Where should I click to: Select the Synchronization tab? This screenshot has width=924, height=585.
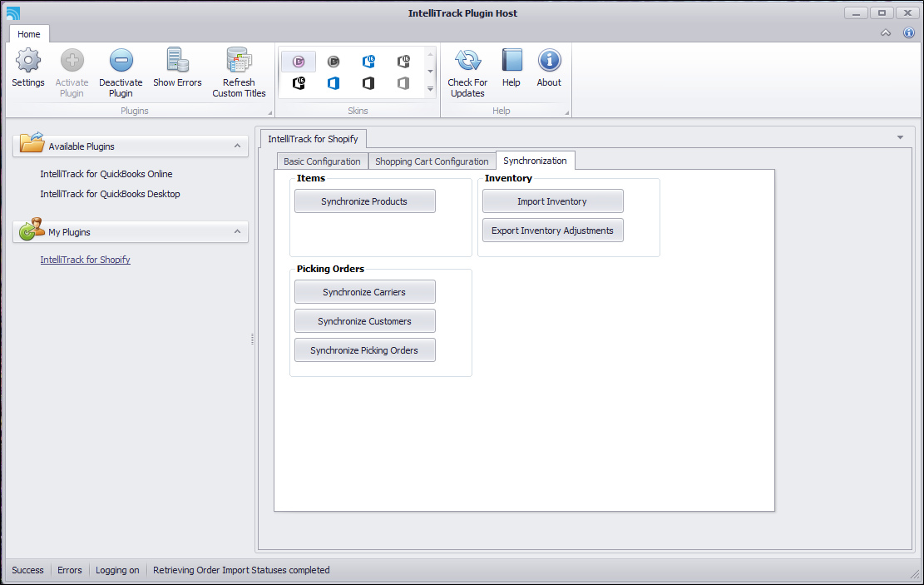(x=535, y=161)
